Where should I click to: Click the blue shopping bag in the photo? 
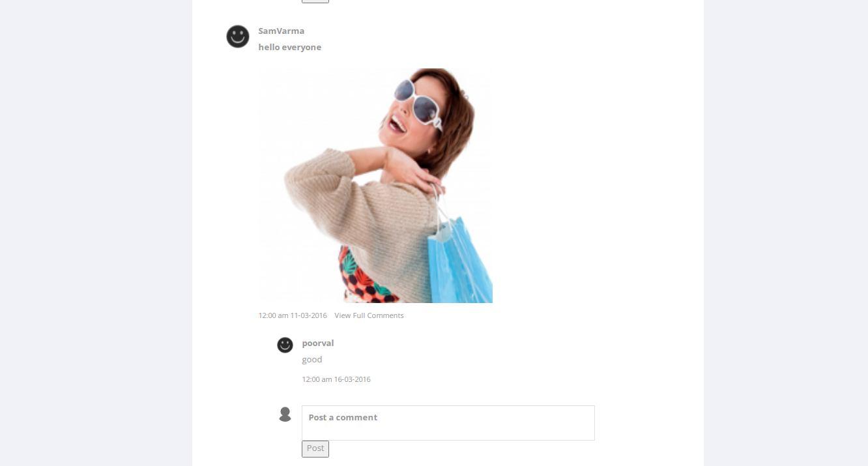[x=459, y=261]
